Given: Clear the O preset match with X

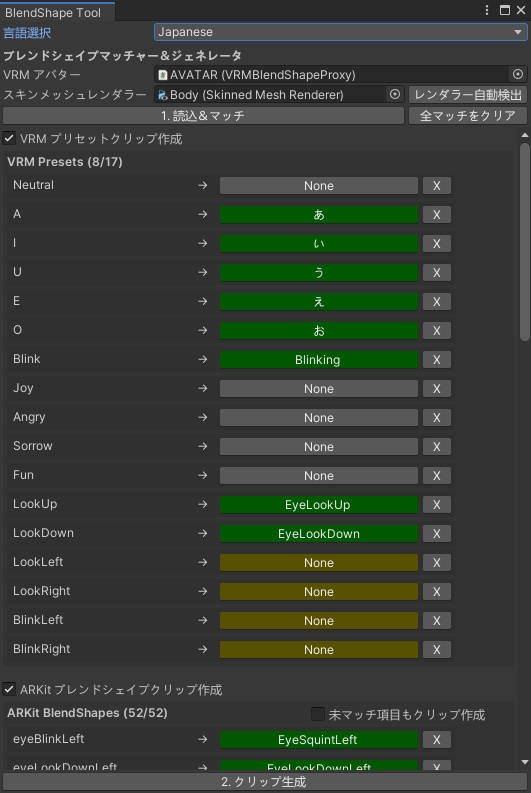Looking at the screenshot, I should pyautogui.click(x=436, y=331).
